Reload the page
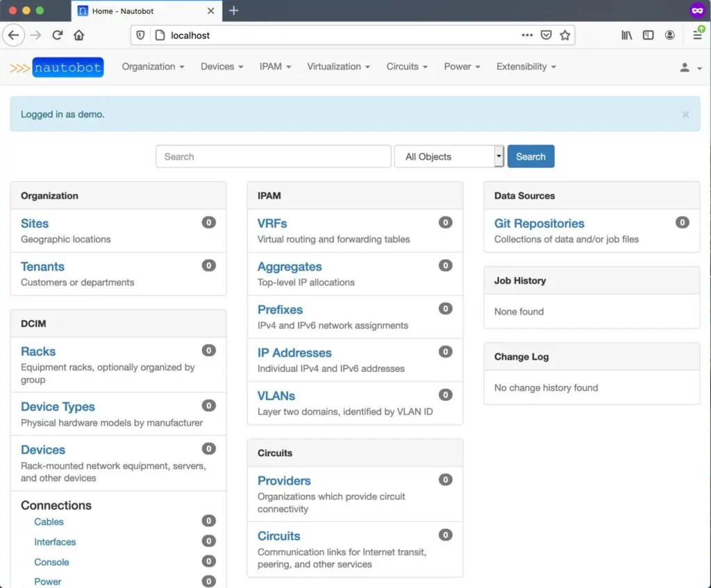The width and height of the screenshot is (711, 588). (x=57, y=35)
